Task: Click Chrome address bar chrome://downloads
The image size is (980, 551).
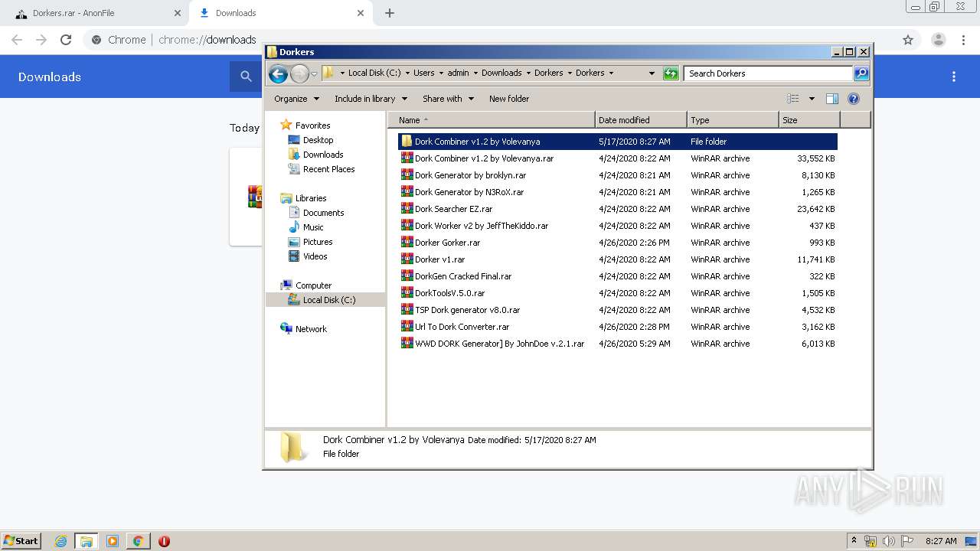Action: [x=207, y=40]
